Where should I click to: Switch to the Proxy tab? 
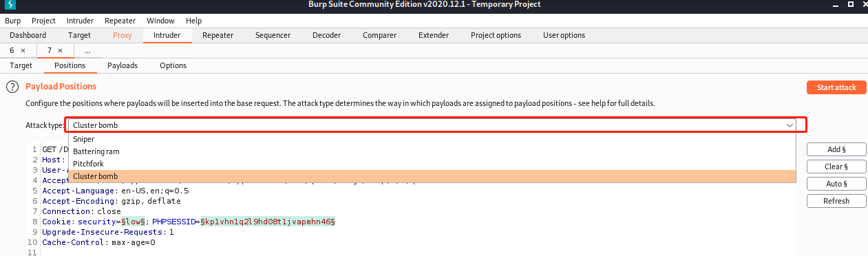coord(122,35)
